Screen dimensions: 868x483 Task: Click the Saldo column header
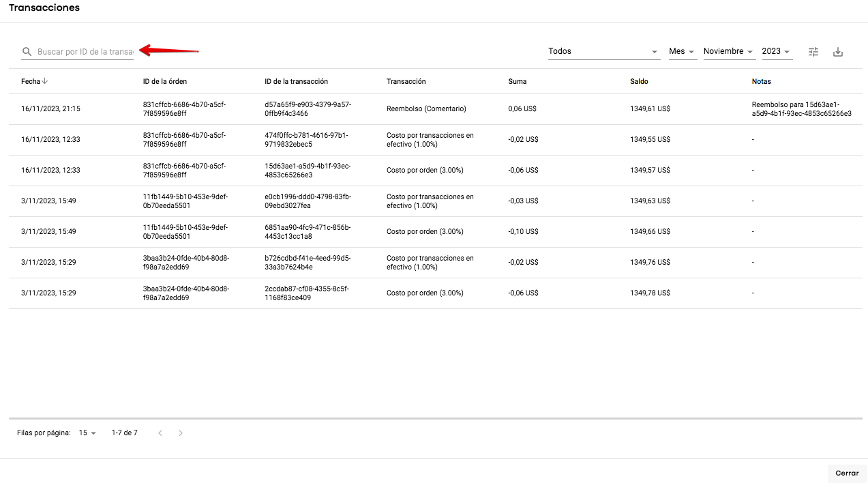coord(639,81)
